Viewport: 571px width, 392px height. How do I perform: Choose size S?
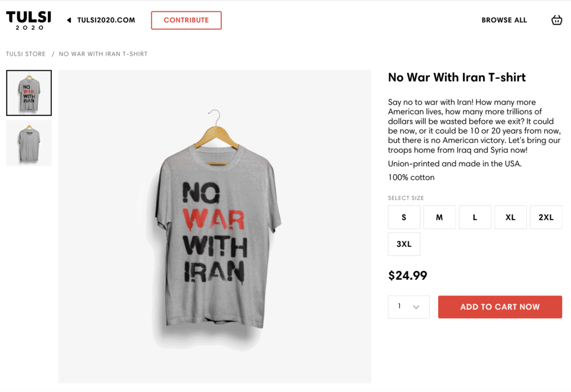pyautogui.click(x=404, y=217)
